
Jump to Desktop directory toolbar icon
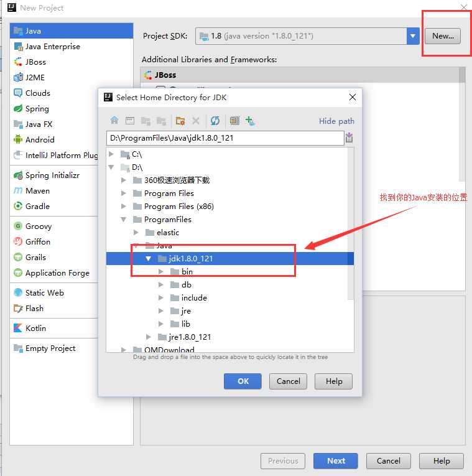(x=130, y=121)
